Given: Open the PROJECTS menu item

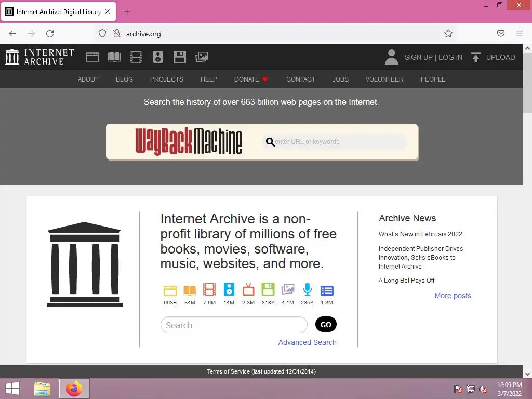Looking at the screenshot, I should click(x=167, y=79).
